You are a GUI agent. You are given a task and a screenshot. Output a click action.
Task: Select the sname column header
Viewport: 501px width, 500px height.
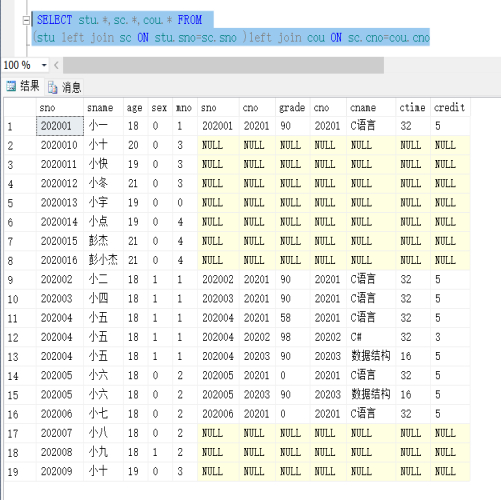tap(103, 108)
